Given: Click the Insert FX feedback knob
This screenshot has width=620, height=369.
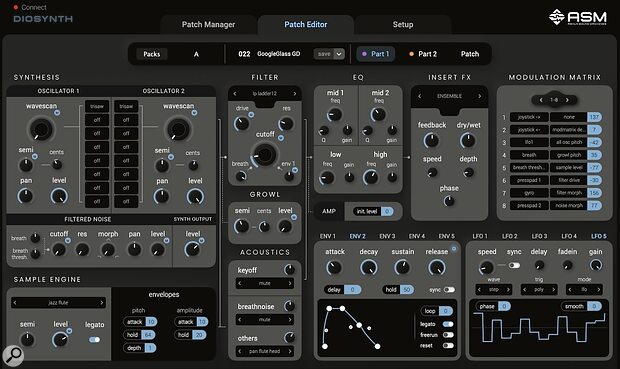Looking at the screenshot, I should click(x=431, y=140).
